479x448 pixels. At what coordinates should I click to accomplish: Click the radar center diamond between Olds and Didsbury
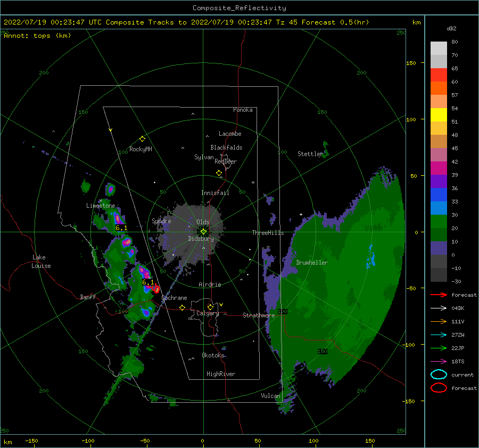tap(203, 232)
